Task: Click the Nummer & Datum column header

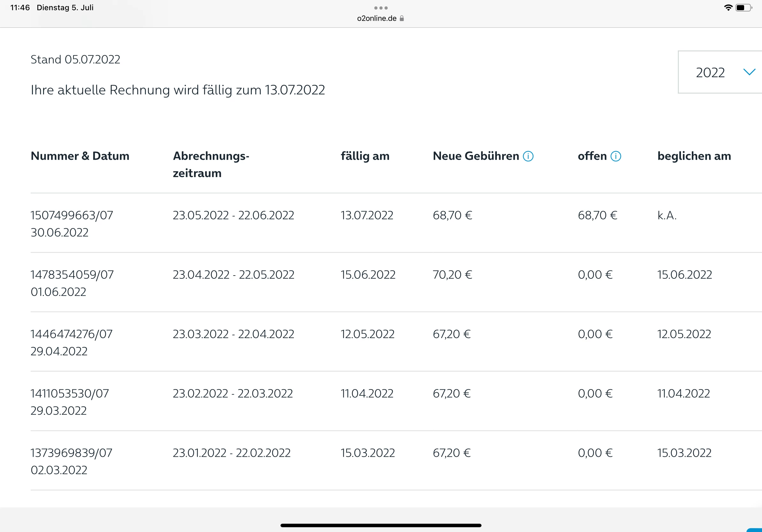Action: coord(80,156)
